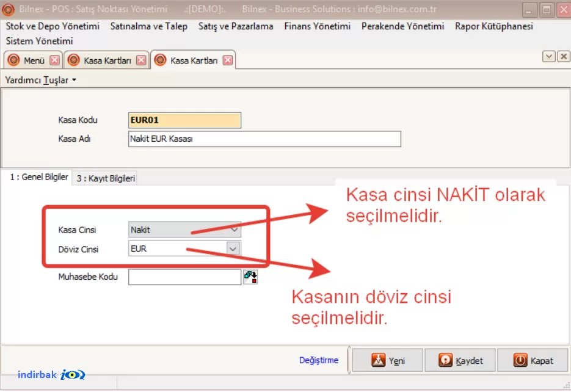Open the Satınalma ve Talep menu
The image size is (571, 392).
pos(149,26)
